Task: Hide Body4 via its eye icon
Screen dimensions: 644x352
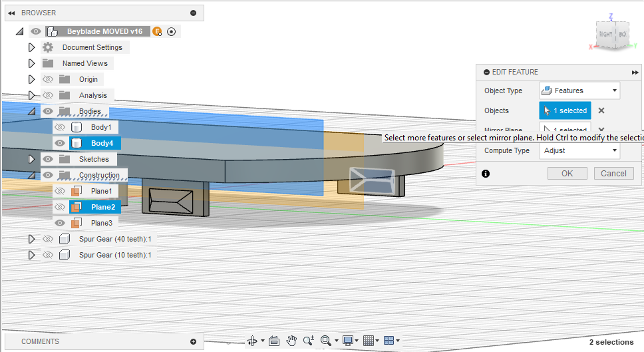Action: click(60, 143)
